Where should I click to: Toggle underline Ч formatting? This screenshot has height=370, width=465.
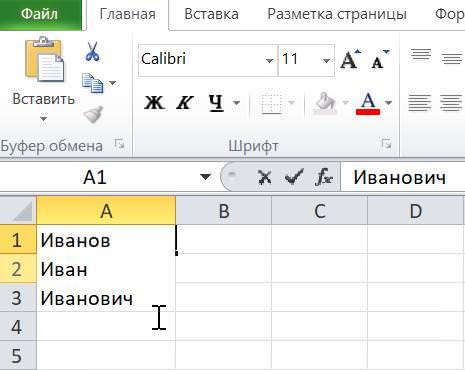(x=216, y=103)
